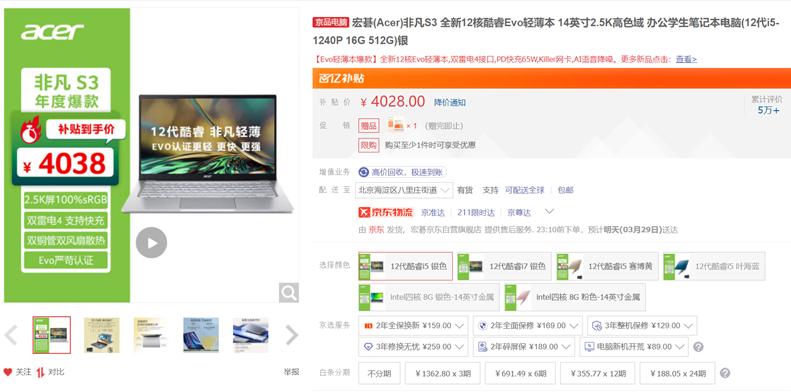The image size is (791, 392).
Task: Select the 12代酷睿i5 叶海蓝 option
Action: pos(714,266)
